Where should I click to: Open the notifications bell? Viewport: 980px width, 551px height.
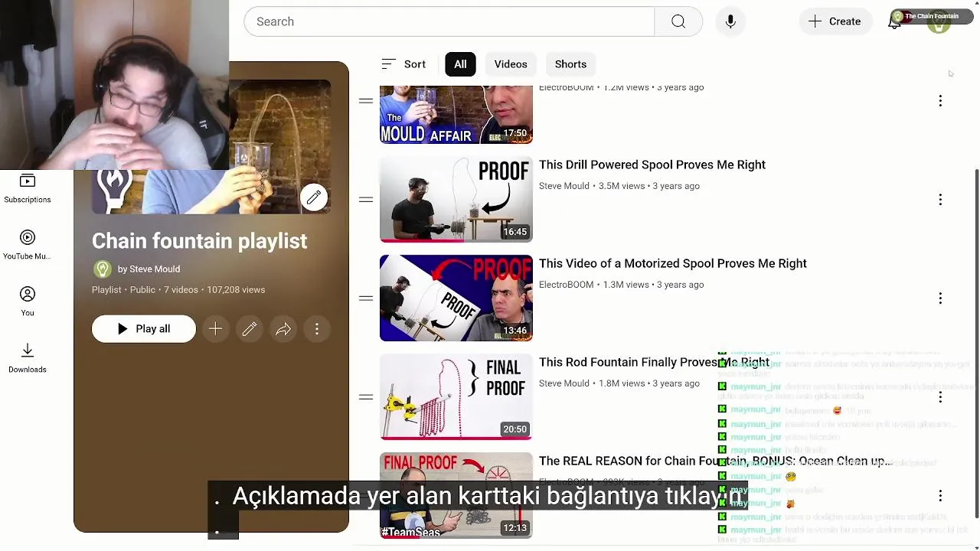point(894,22)
